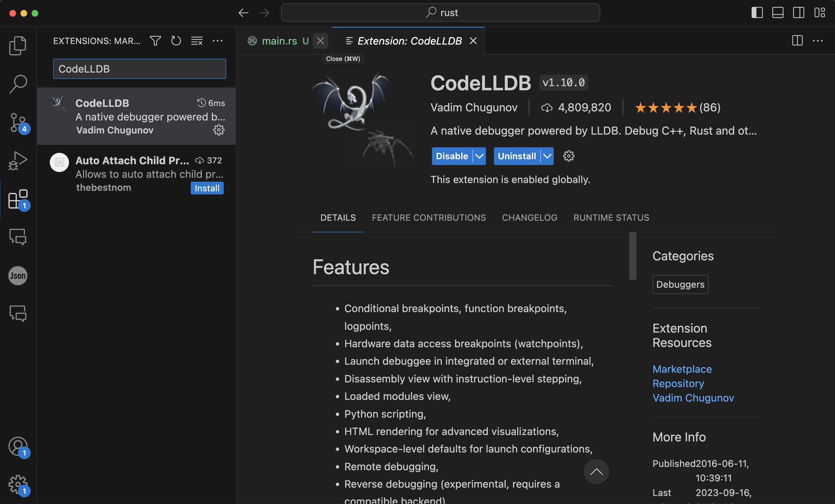Open the JSON sidebar icon
Image resolution: width=835 pixels, height=504 pixels.
pos(18,276)
